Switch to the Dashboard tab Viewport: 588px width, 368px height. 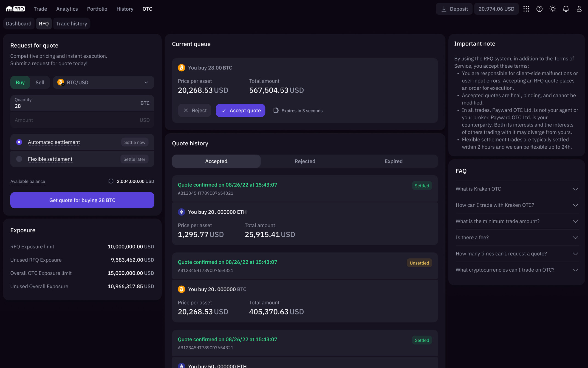[x=19, y=24]
